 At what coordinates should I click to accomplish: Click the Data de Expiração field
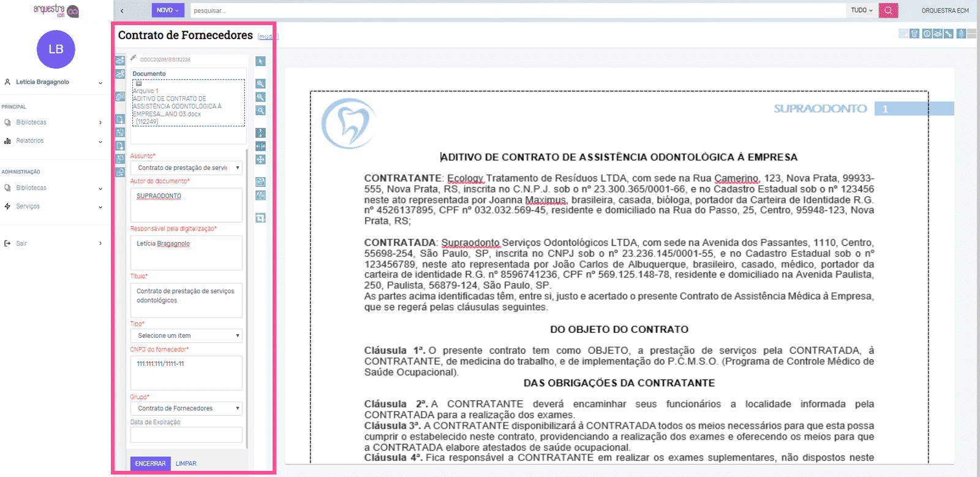186,435
